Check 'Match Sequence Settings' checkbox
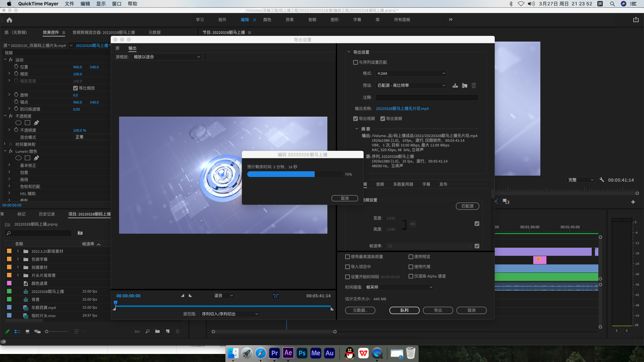 click(356, 62)
